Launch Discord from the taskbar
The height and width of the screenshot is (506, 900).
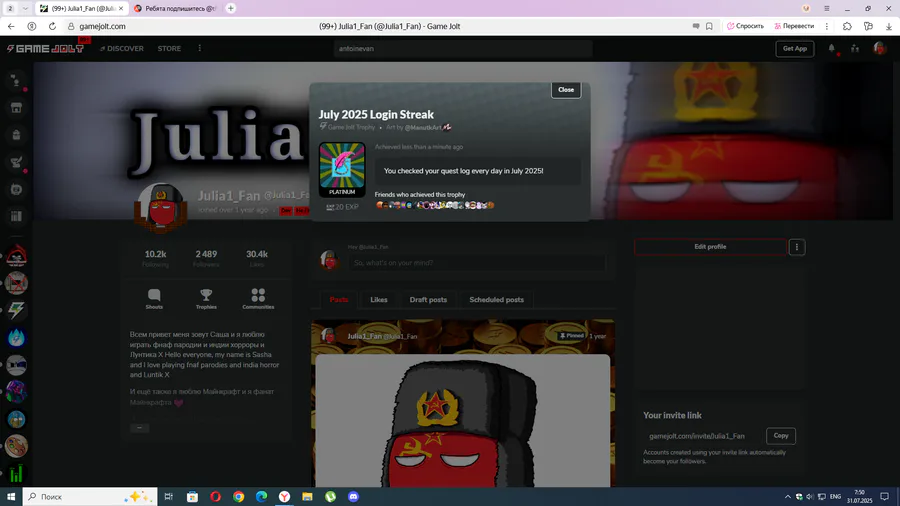click(x=354, y=497)
